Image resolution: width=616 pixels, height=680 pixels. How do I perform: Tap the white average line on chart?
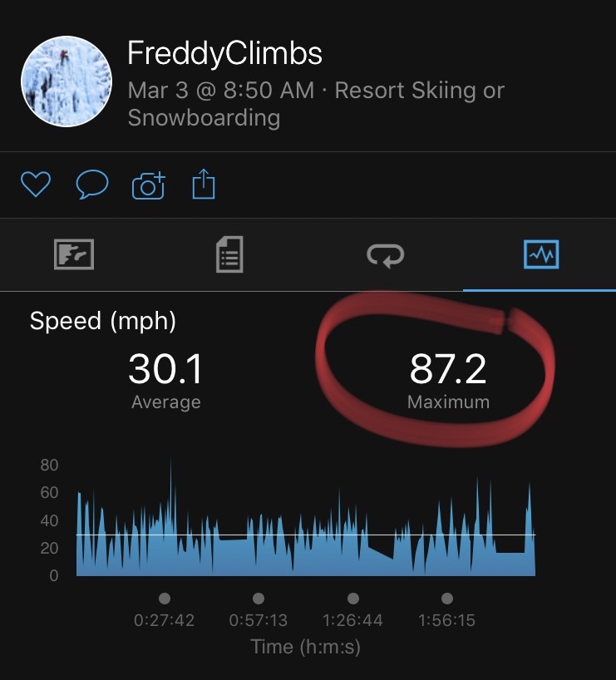click(306, 535)
